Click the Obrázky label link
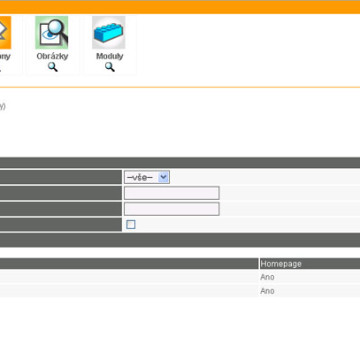This screenshot has width=360, height=360. [x=52, y=56]
